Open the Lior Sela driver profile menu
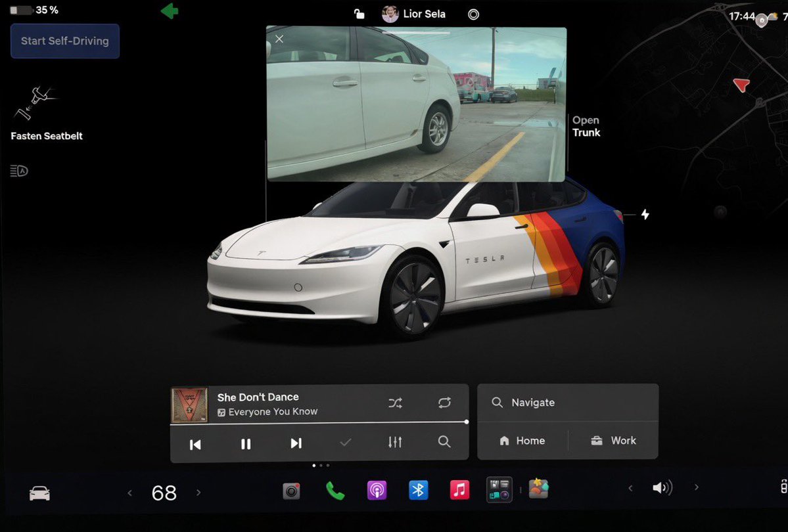Image resolution: width=788 pixels, height=532 pixels. tap(413, 14)
